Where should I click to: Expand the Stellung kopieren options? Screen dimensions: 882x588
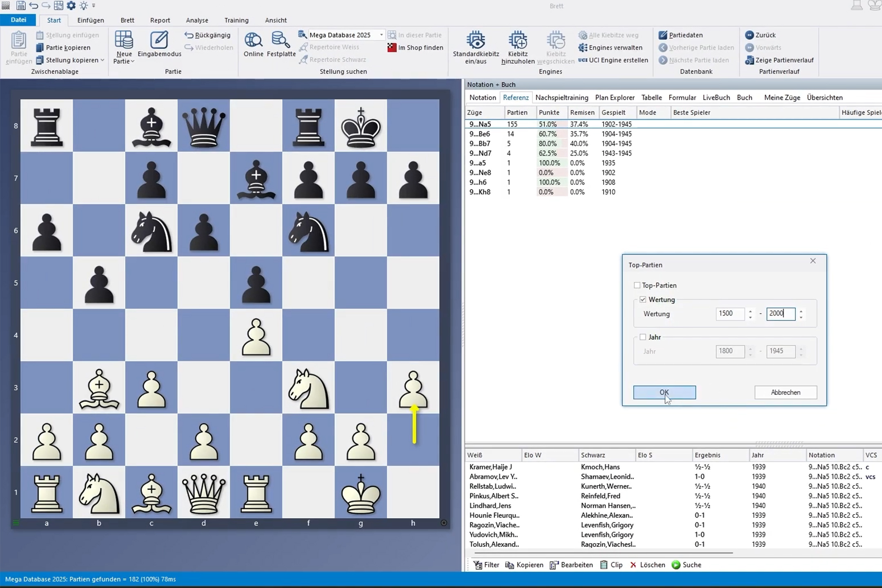pos(101,60)
